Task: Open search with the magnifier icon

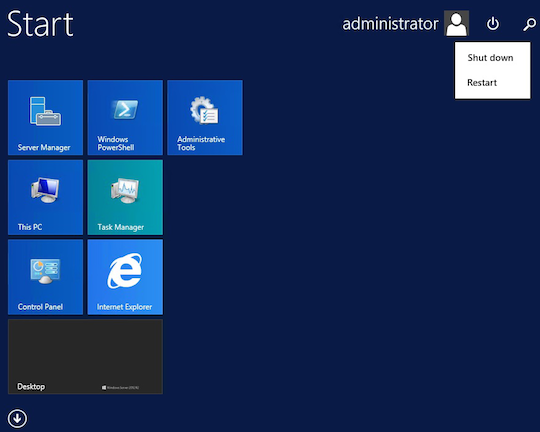Action: point(529,24)
